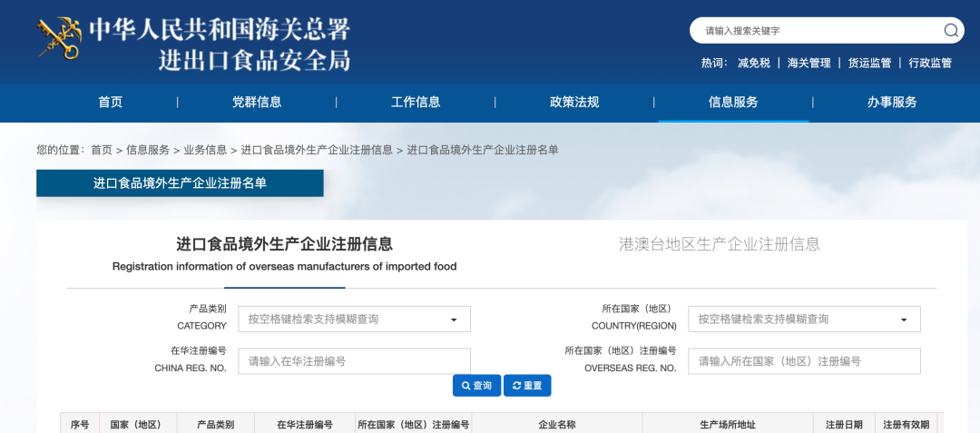The image size is (980, 433).
Task: Click 首页 in the breadcrumb
Action: tap(102, 150)
